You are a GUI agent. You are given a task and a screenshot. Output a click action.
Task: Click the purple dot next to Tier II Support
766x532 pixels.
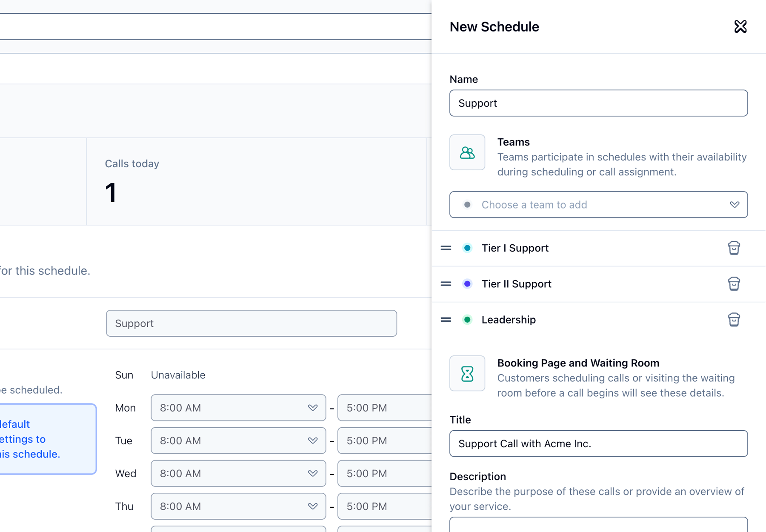pos(467,284)
